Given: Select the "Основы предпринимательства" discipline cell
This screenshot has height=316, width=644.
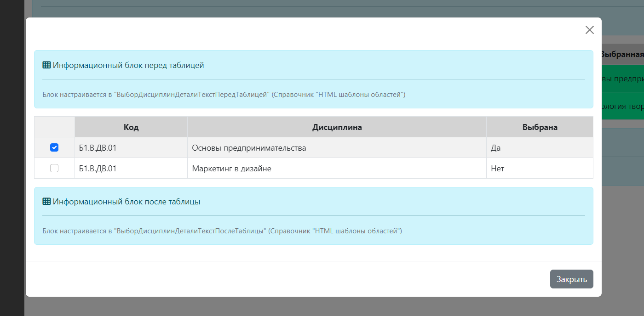Looking at the screenshot, I should pos(249,148).
